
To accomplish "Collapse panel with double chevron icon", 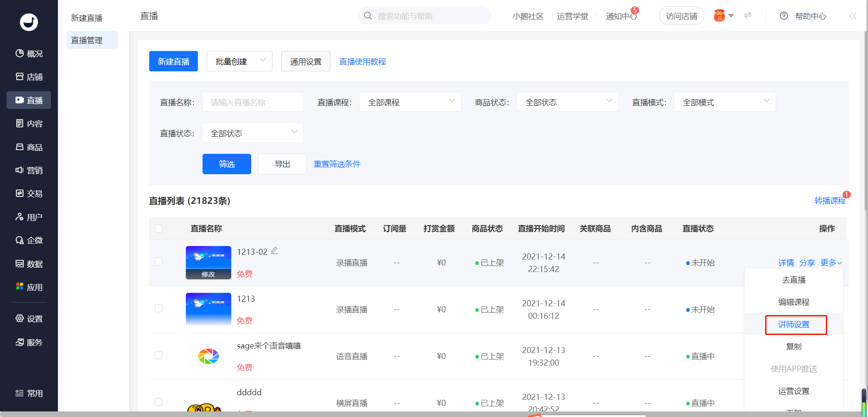I will (853, 16).
